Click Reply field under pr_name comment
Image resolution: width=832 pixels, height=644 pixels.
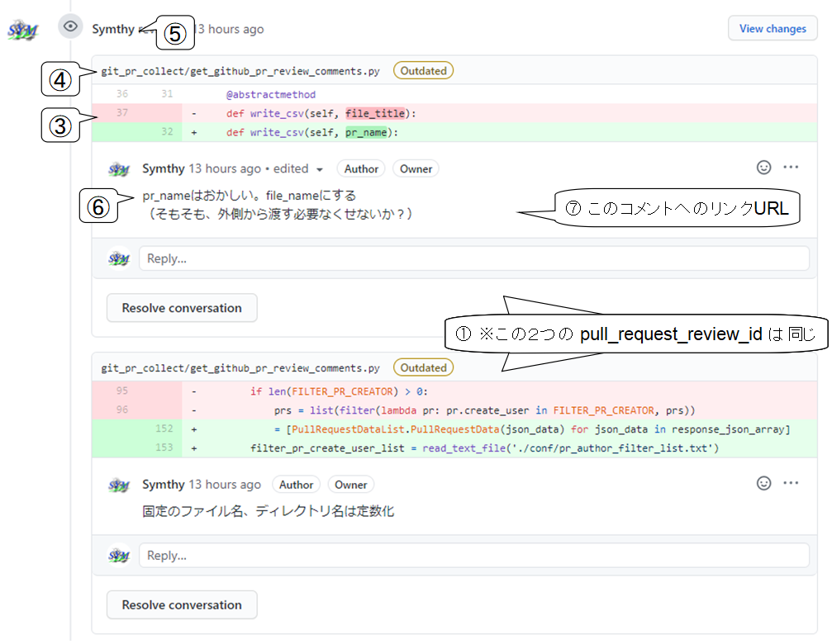coord(474,258)
